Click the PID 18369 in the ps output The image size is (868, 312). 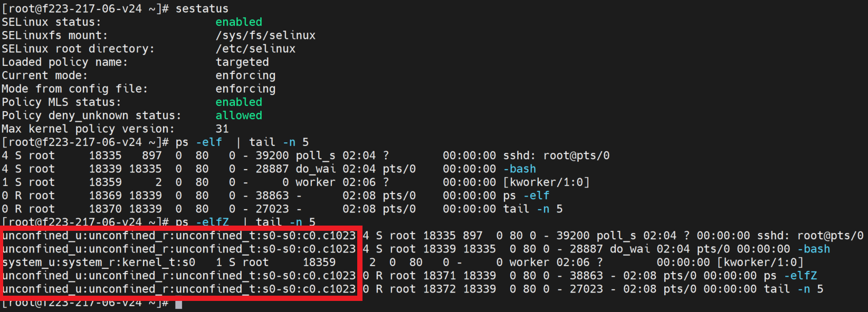[x=105, y=196]
